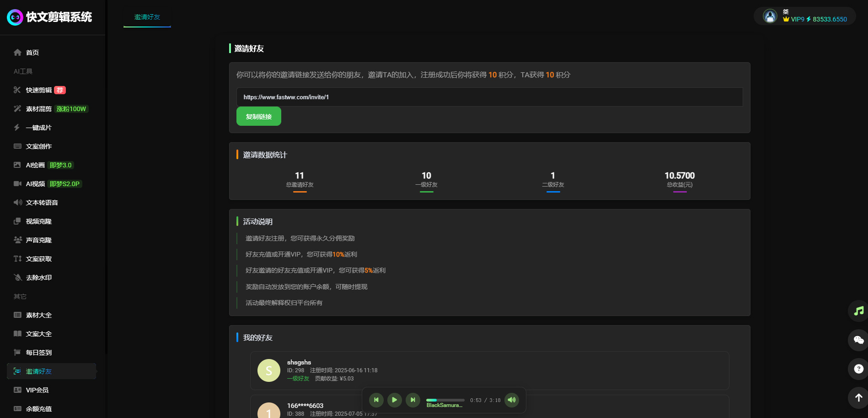Open the WeChat contact icon

858,340
